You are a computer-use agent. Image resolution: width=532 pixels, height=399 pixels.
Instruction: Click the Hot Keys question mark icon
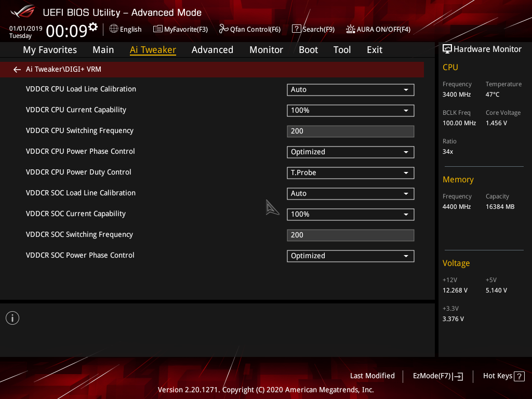coord(519,376)
